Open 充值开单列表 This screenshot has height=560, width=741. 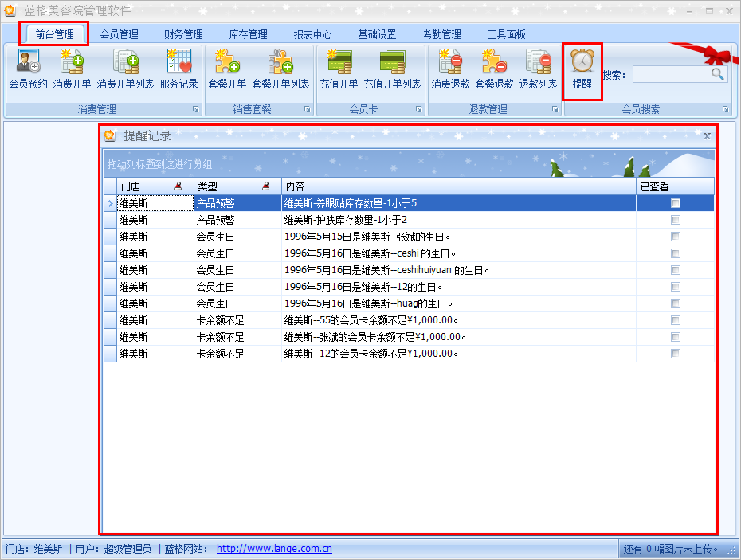(x=392, y=69)
